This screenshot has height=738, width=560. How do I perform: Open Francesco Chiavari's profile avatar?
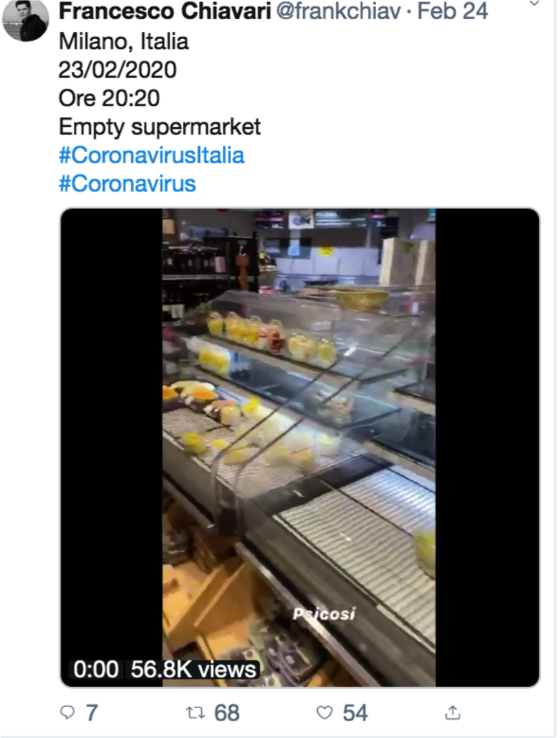coord(26,19)
